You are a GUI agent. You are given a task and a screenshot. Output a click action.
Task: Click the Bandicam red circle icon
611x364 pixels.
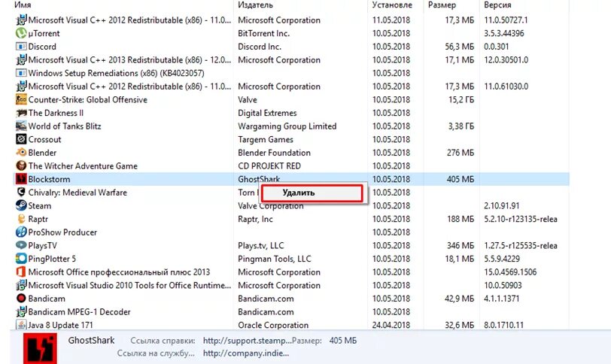tap(21, 299)
